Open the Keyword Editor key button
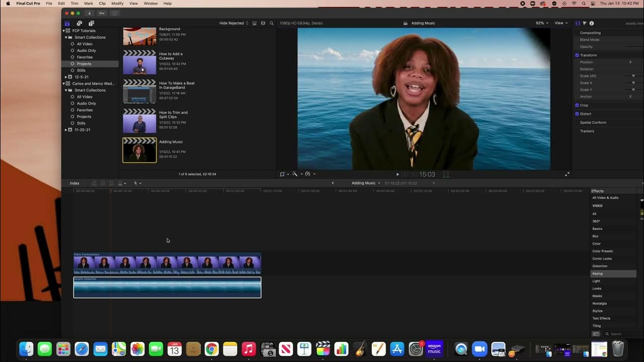The image size is (644, 362). tap(102, 13)
